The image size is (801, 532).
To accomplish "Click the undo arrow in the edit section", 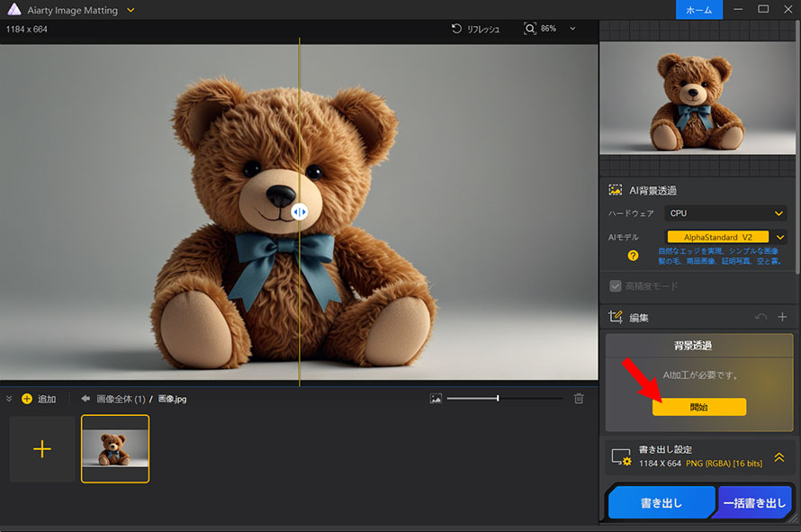I will 760,317.
